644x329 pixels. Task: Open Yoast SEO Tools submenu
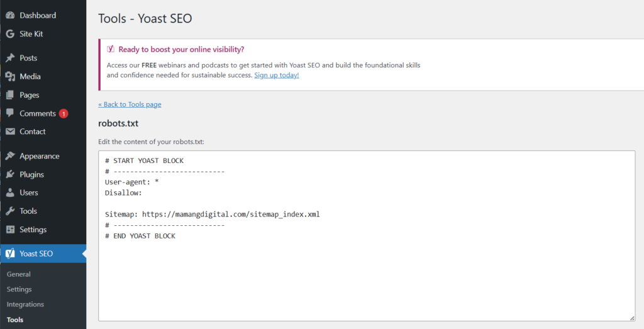(x=15, y=320)
